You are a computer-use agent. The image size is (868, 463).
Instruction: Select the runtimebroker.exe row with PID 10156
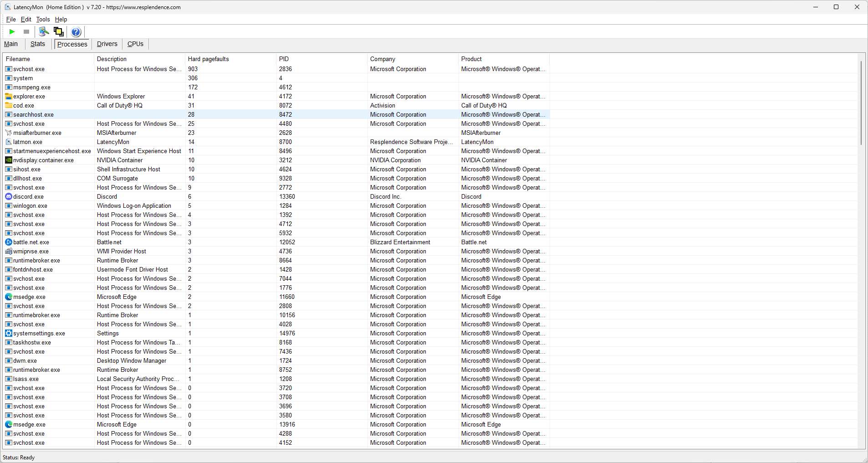(x=276, y=315)
